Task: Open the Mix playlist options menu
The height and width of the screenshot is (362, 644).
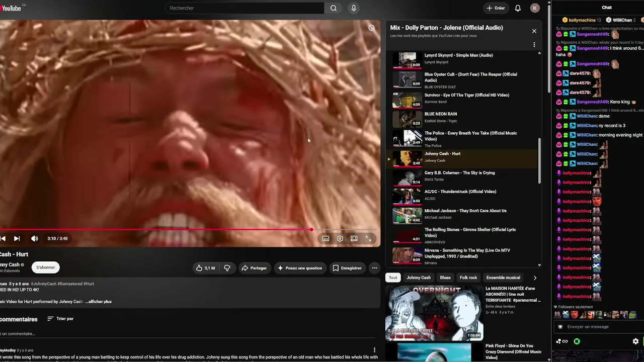Action: point(534,45)
